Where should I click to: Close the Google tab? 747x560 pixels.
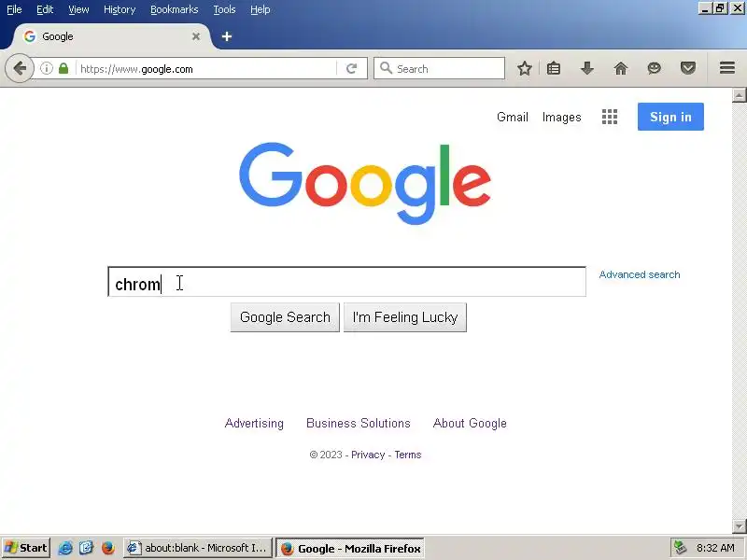pos(196,36)
